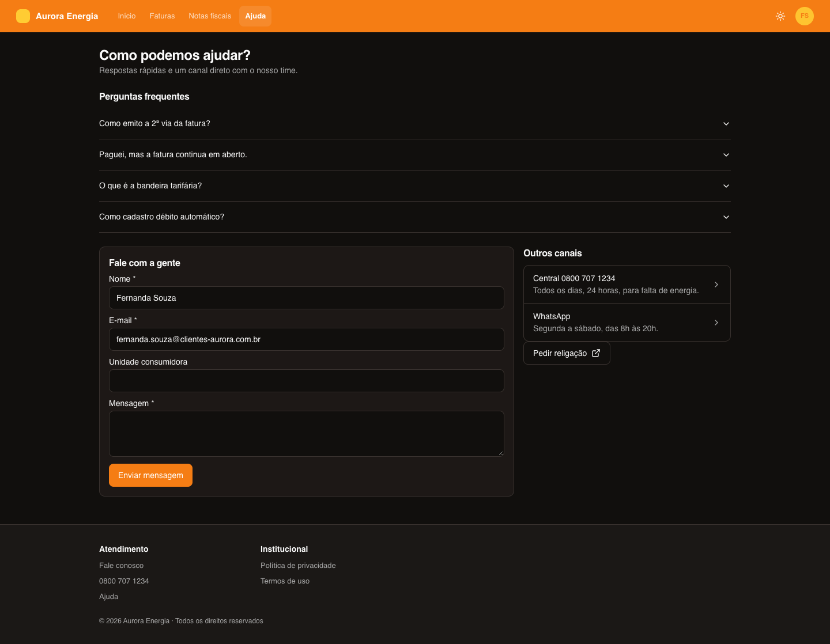Click the chevron arrow on Central 0800 row
The image size is (830, 644).
click(x=716, y=285)
